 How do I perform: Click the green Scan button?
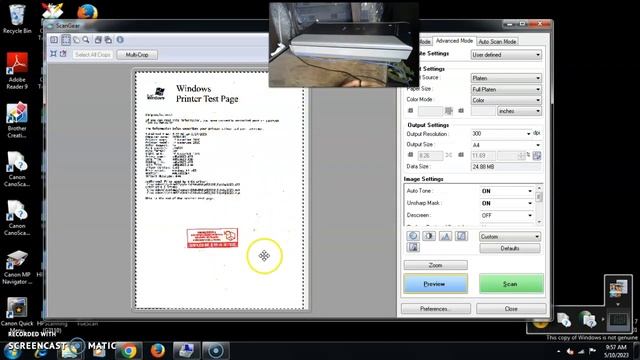point(511,284)
